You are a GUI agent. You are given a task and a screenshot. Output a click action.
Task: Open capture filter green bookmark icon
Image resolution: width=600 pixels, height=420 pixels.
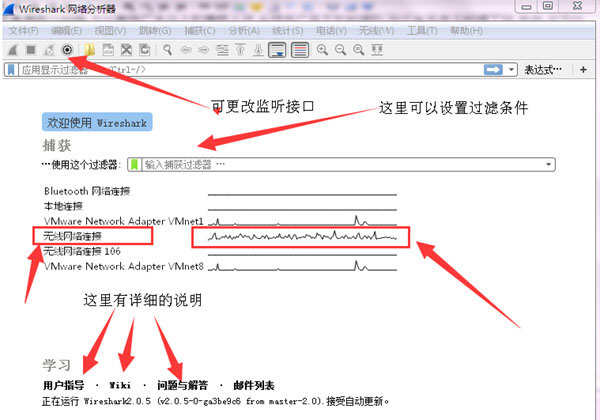point(134,165)
